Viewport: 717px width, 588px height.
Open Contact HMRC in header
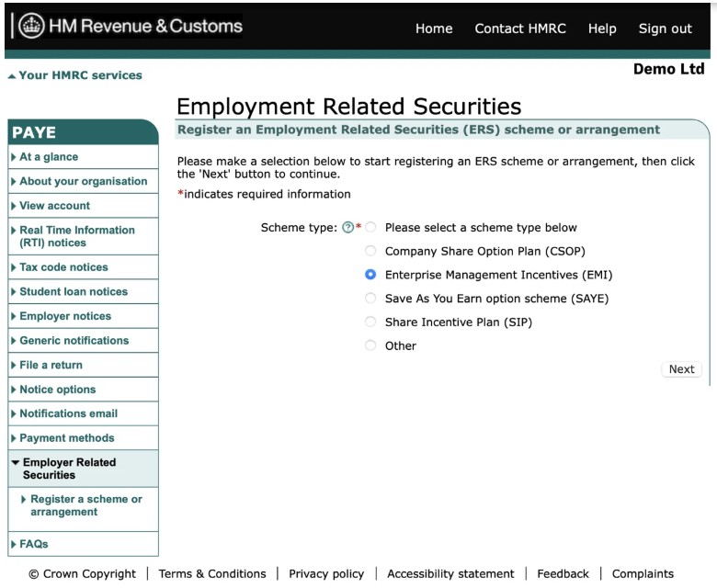tap(520, 28)
